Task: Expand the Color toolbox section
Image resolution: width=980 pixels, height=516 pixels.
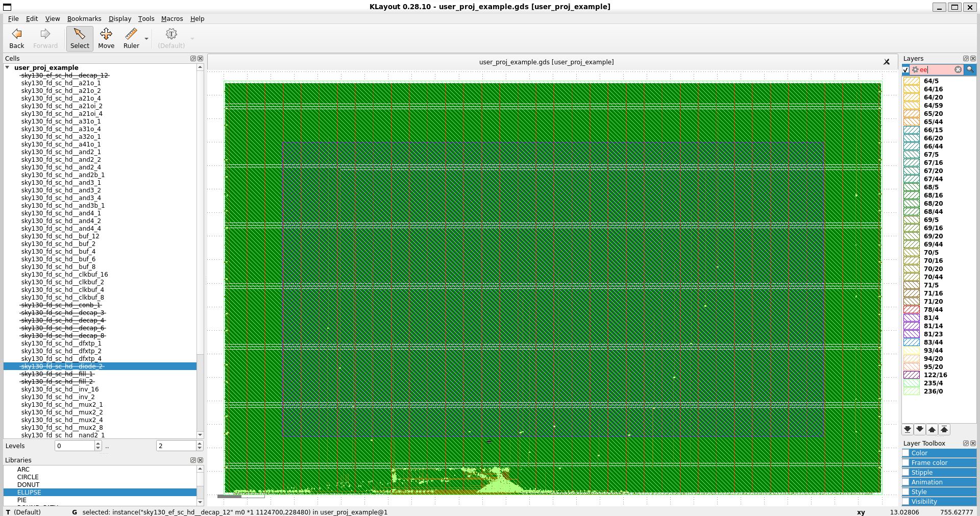Action: coord(939,453)
